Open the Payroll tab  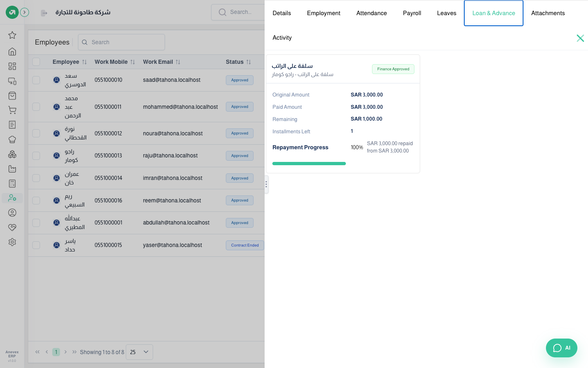point(412,13)
